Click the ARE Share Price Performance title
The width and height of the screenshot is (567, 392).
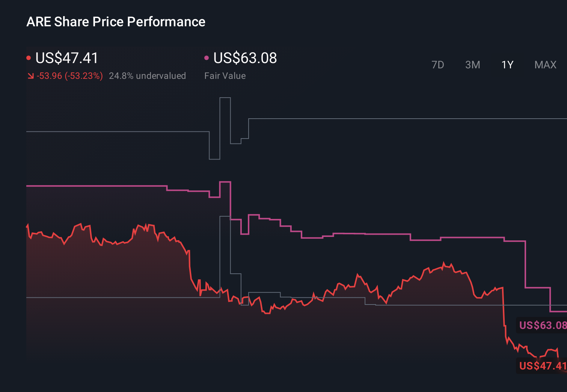click(x=116, y=21)
